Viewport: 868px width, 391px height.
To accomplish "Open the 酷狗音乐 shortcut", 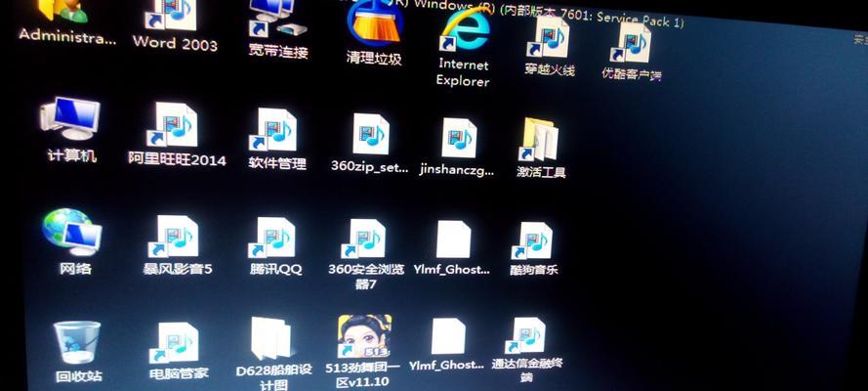I will click(x=532, y=240).
